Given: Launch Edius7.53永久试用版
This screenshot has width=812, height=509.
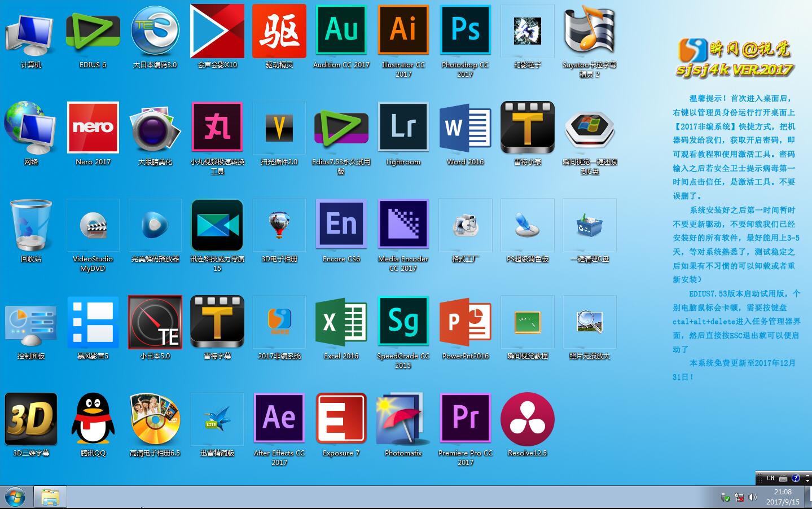Looking at the screenshot, I should pos(341,129).
